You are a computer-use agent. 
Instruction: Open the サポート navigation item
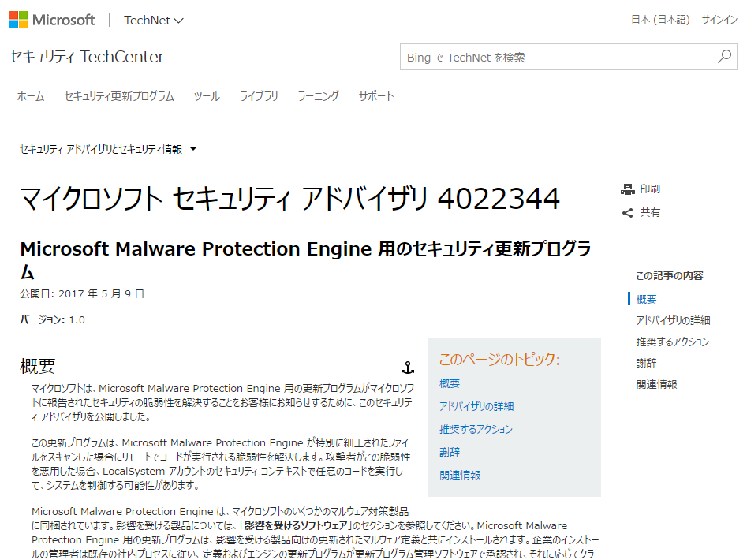tap(376, 96)
